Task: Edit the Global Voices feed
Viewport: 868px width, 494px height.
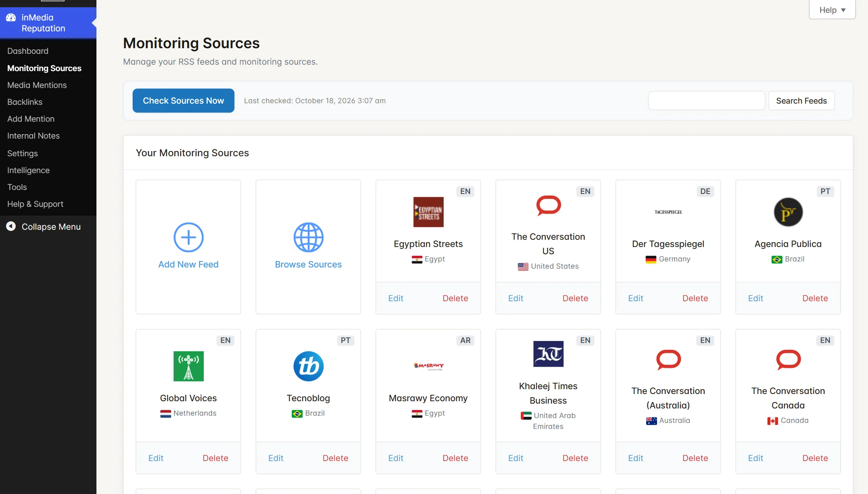Action: [156, 458]
